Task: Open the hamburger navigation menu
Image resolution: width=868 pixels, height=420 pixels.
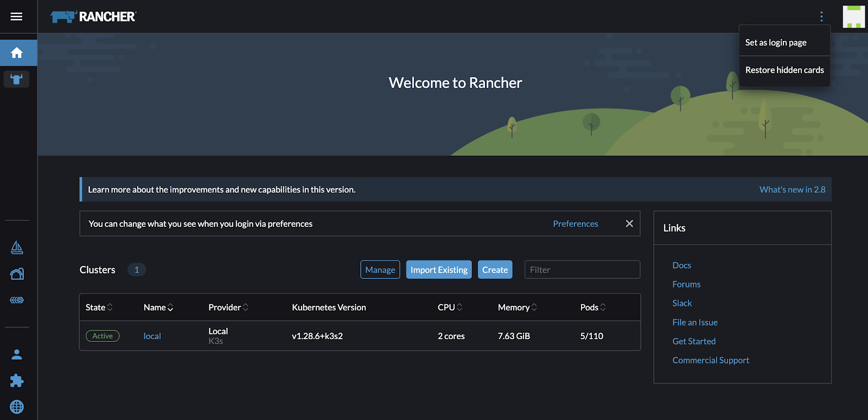Action: (x=16, y=16)
